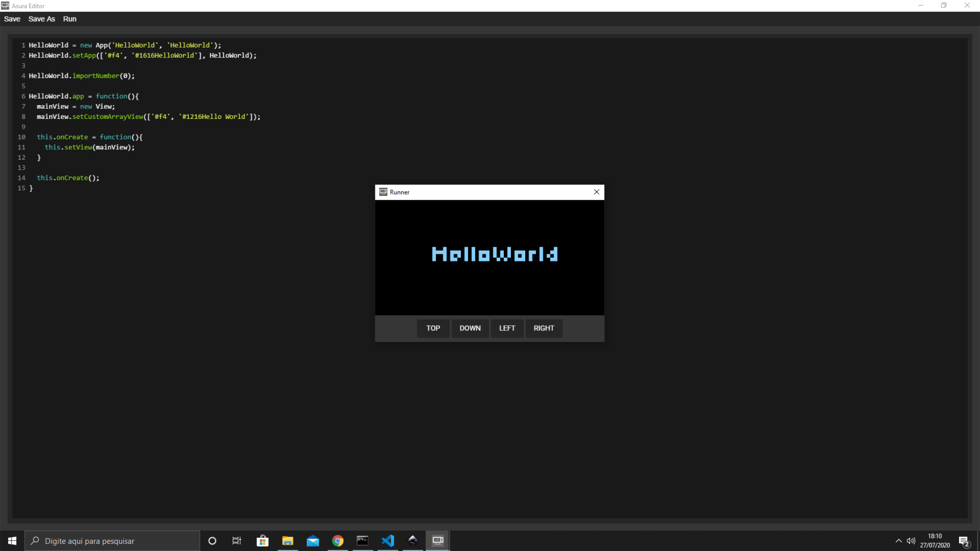Click the Asura Editor title bar icon
Viewport: 980px width, 551px height.
coord(5,6)
